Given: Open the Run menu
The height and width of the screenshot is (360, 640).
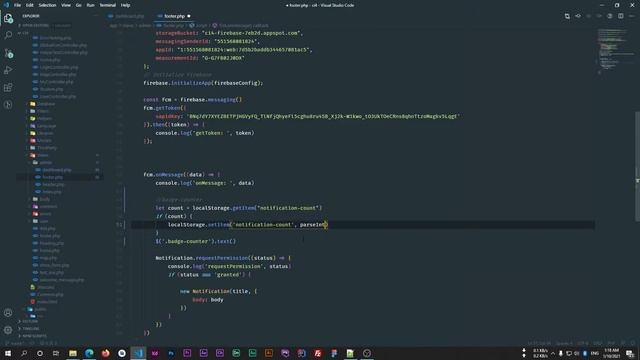Looking at the screenshot, I should pos(90,5).
